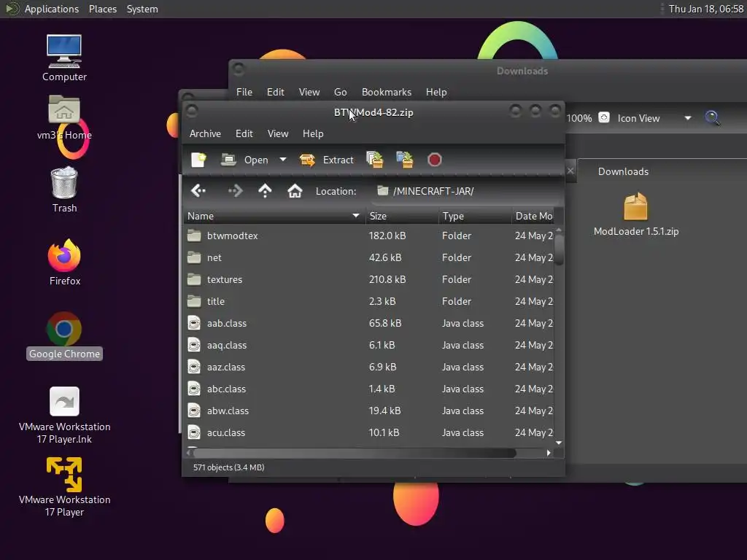Click the clock showing Thu Jan 18
747x560 pixels.
pyautogui.click(x=705, y=9)
